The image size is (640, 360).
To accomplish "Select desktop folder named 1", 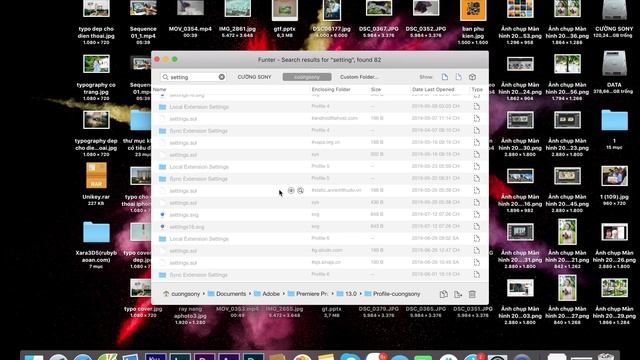I will pos(614,120).
